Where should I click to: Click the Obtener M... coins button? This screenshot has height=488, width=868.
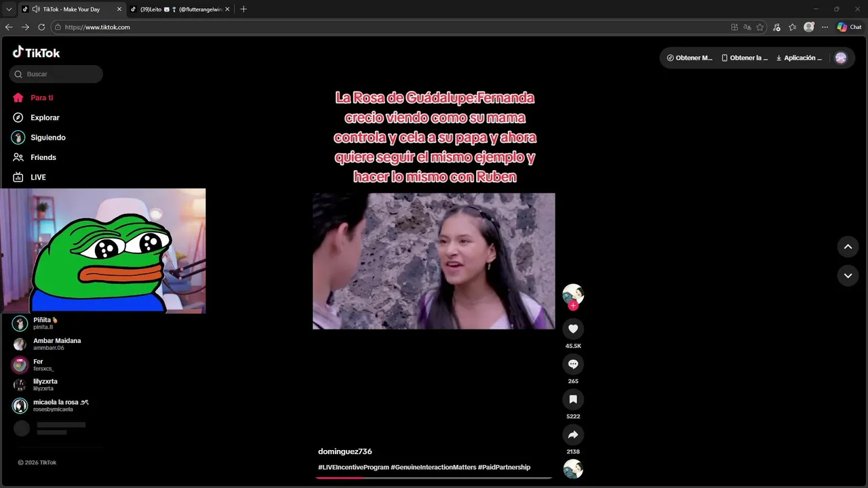[x=690, y=58]
